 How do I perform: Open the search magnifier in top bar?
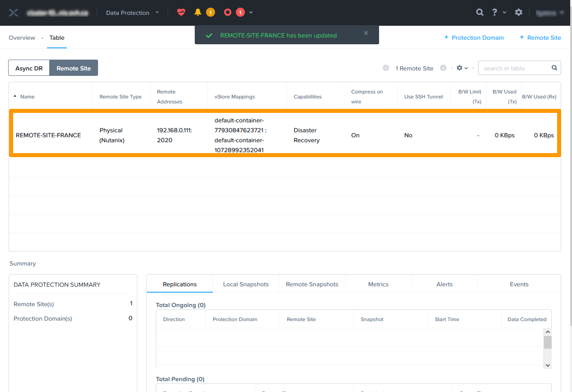(480, 13)
